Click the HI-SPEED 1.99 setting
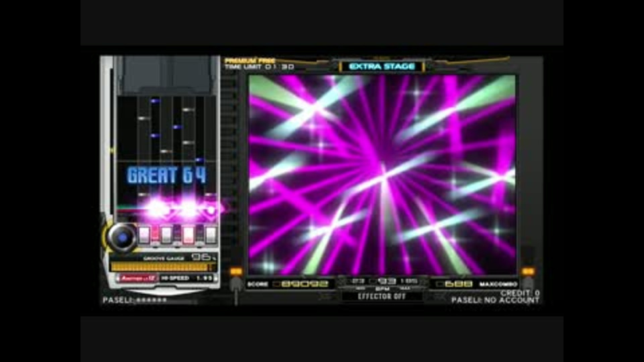644x362 pixels. pyautogui.click(x=187, y=278)
